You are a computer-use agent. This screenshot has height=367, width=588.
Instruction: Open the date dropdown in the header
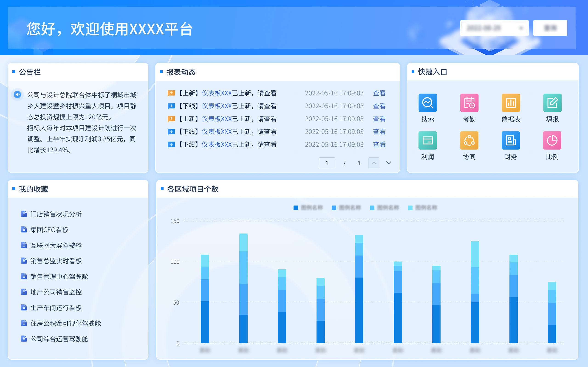click(x=494, y=28)
